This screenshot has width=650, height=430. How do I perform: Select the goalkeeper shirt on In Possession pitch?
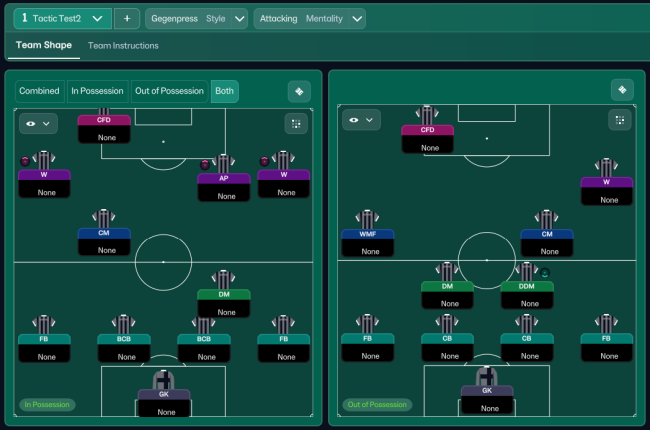(163, 379)
